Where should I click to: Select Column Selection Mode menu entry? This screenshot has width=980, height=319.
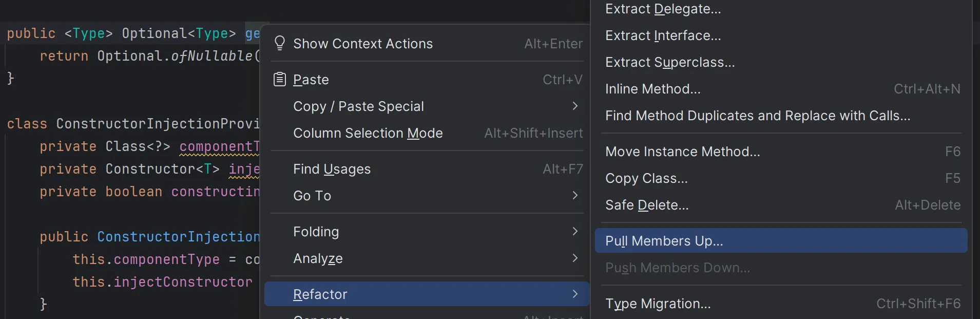(368, 133)
